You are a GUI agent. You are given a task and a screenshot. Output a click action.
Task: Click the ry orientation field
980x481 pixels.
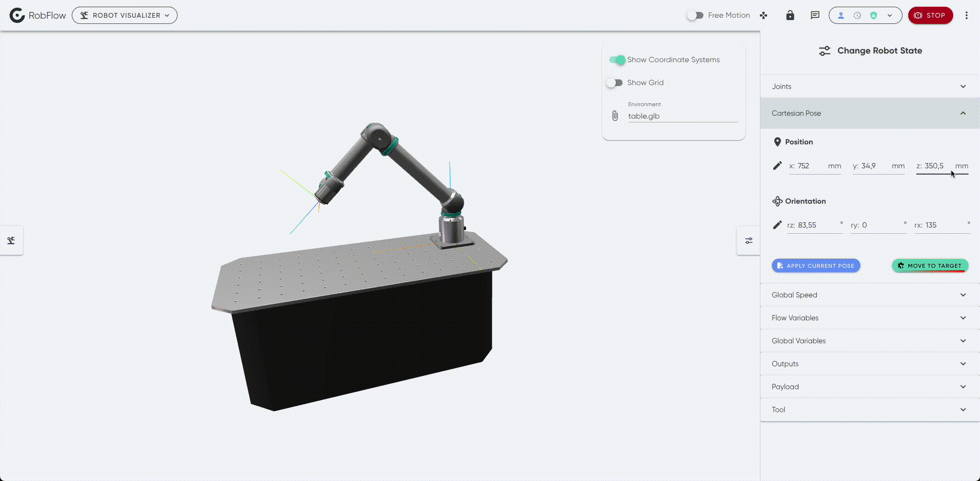click(x=879, y=226)
